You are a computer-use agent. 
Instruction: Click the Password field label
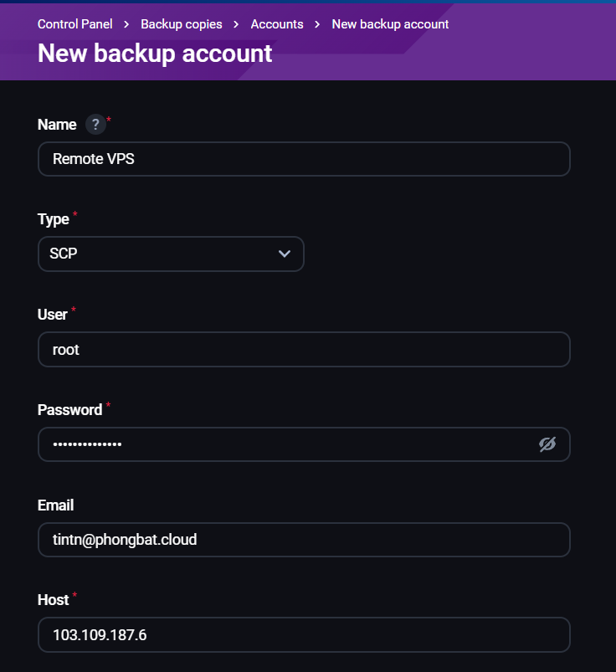tap(69, 410)
